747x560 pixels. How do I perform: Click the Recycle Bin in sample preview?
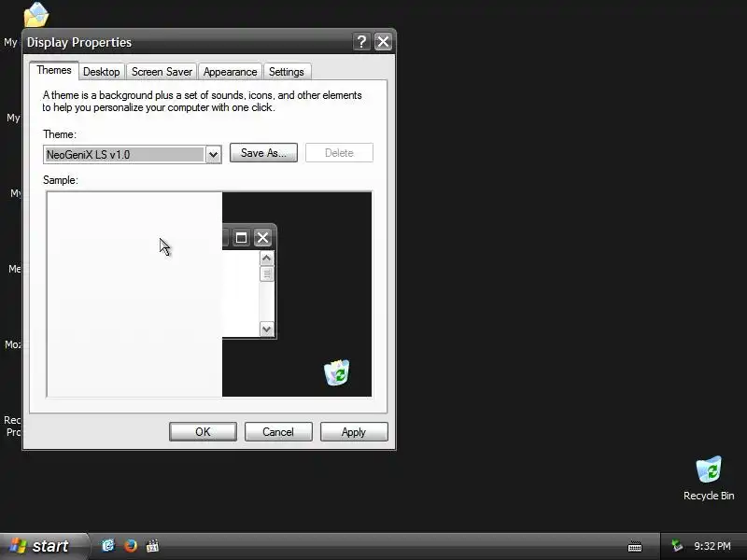(337, 372)
